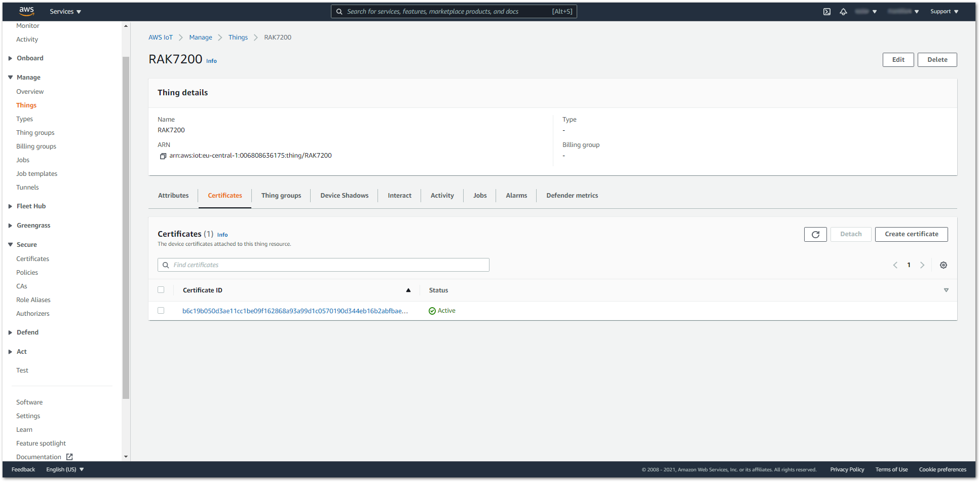Refresh the certificates list
Viewport: 980px width, 482px height.
point(815,234)
